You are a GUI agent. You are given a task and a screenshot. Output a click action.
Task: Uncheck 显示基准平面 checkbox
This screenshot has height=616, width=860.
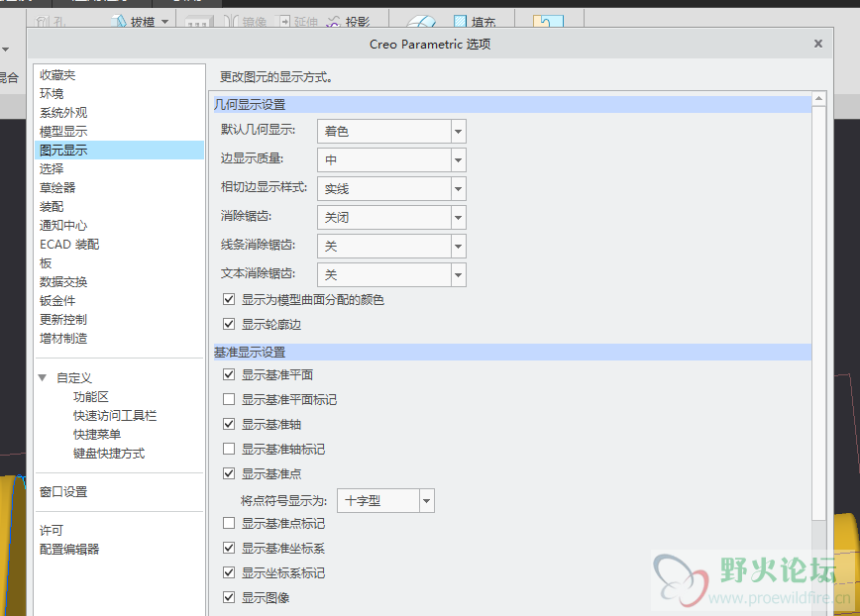pos(229,374)
